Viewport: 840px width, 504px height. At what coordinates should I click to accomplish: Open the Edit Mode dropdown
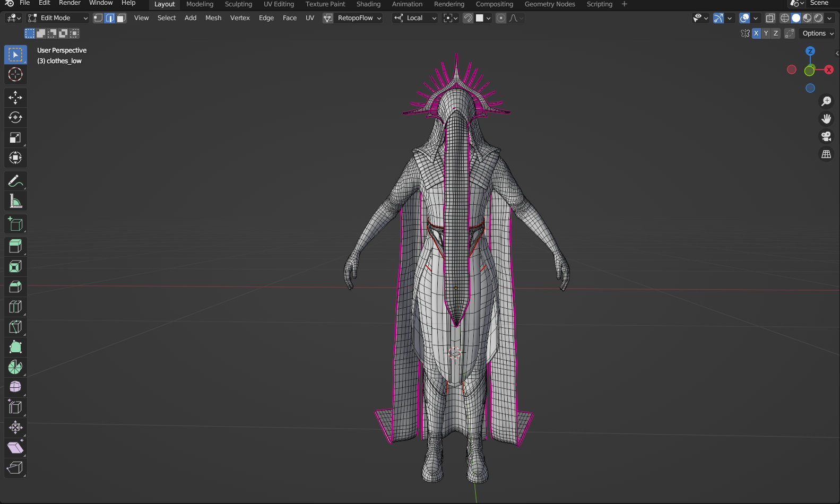[57, 18]
